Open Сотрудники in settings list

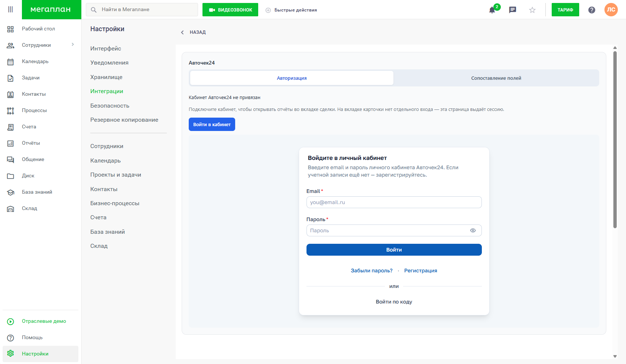click(107, 146)
